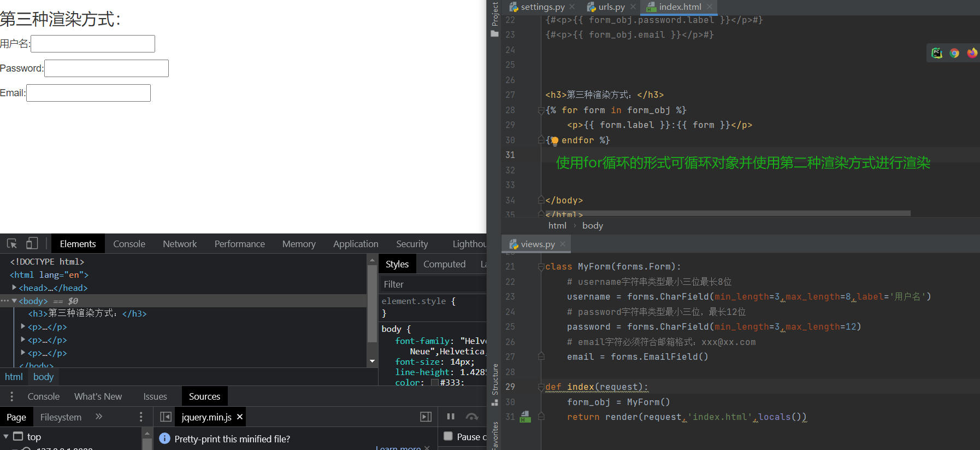Close the settings.py editor tab
This screenshot has height=450, width=980.
pyautogui.click(x=572, y=7)
